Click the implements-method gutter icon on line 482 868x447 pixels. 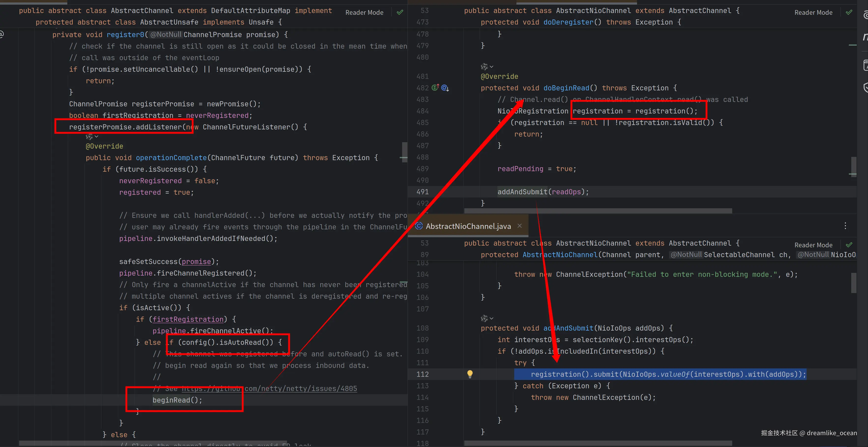coord(435,88)
